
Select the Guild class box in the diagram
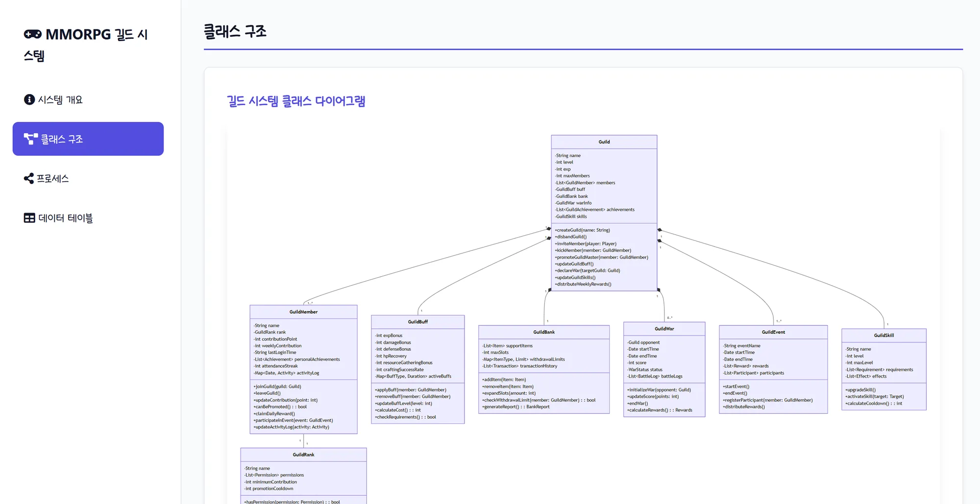pyautogui.click(x=604, y=211)
